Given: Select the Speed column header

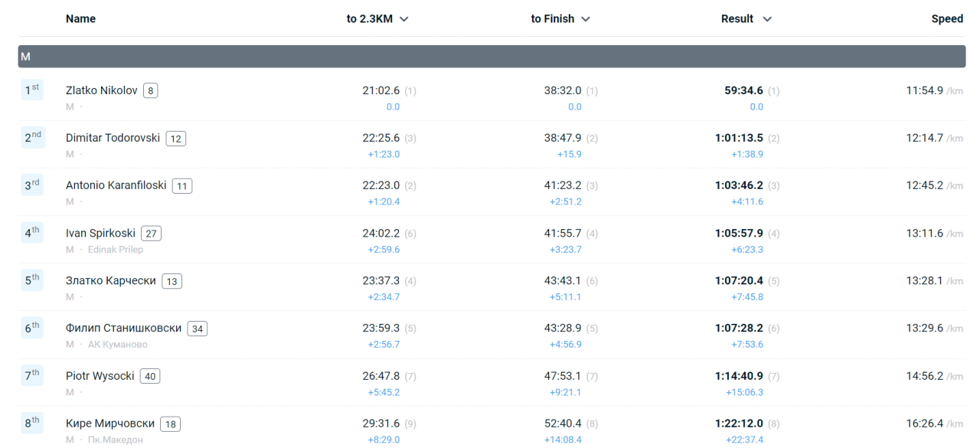Looking at the screenshot, I should click(947, 19).
